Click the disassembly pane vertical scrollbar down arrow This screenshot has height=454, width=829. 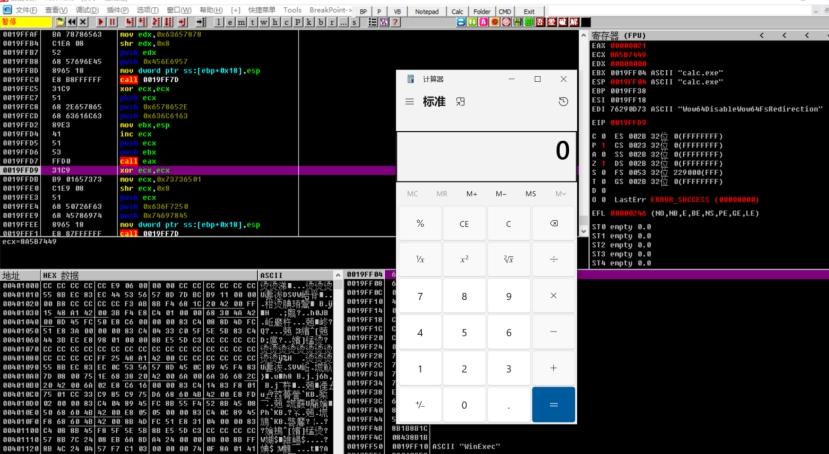[584, 231]
